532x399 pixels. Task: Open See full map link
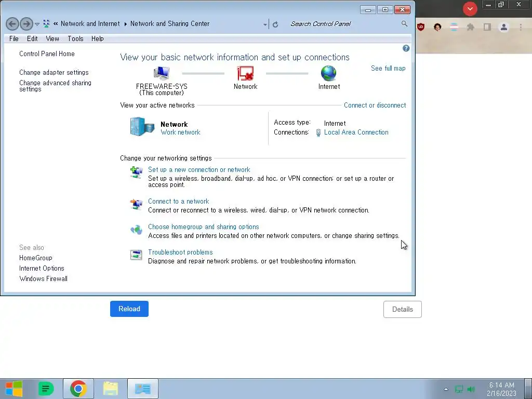click(x=388, y=68)
